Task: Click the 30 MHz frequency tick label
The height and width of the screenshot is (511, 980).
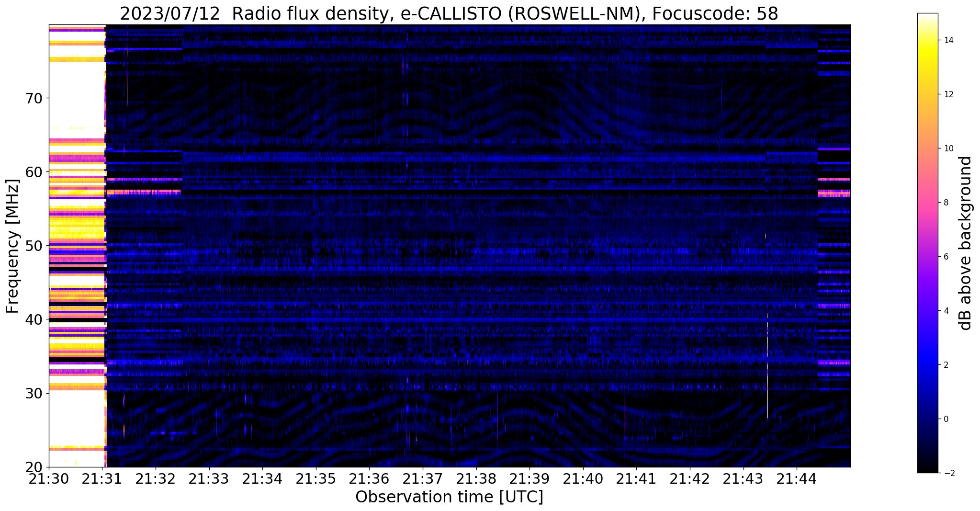Action: pyautogui.click(x=35, y=393)
